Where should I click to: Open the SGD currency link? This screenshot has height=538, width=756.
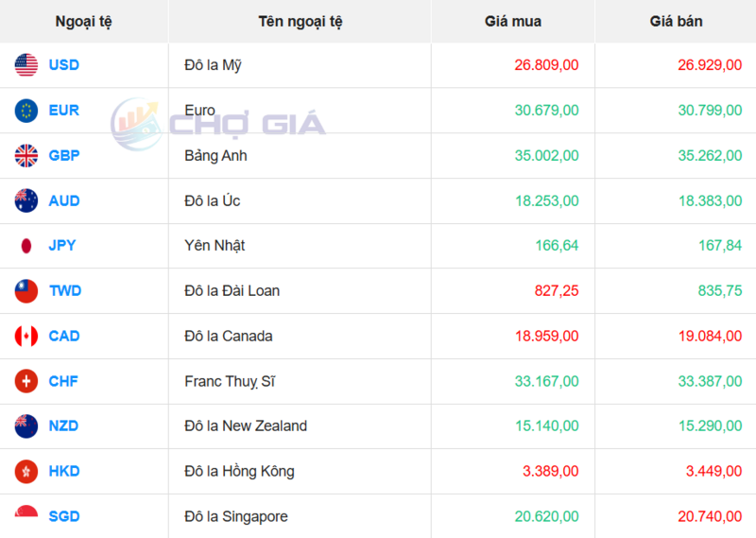pyautogui.click(x=64, y=516)
